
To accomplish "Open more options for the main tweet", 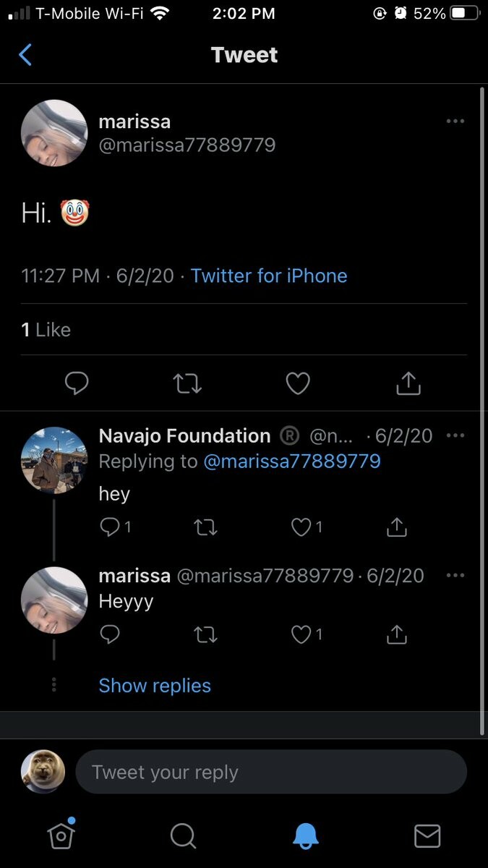I will pyautogui.click(x=455, y=122).
